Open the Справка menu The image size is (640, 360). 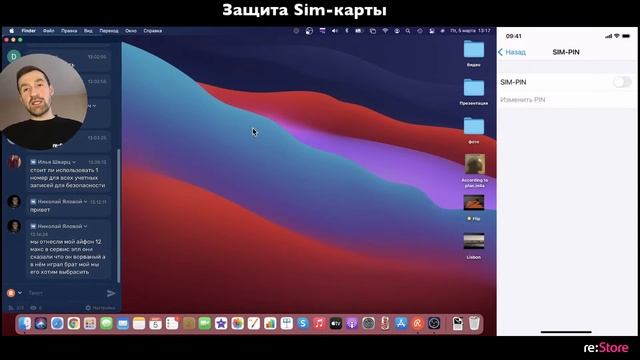coord(153,31)
